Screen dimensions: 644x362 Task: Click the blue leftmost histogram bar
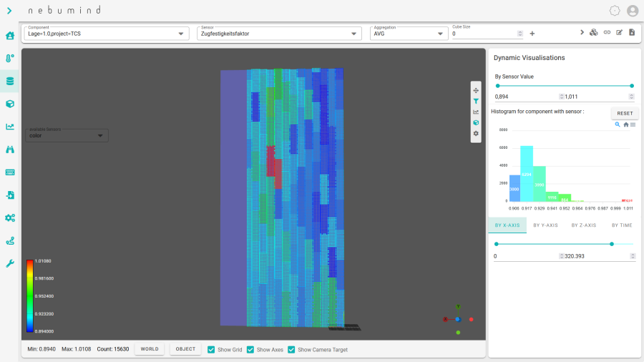click(514, 188)
